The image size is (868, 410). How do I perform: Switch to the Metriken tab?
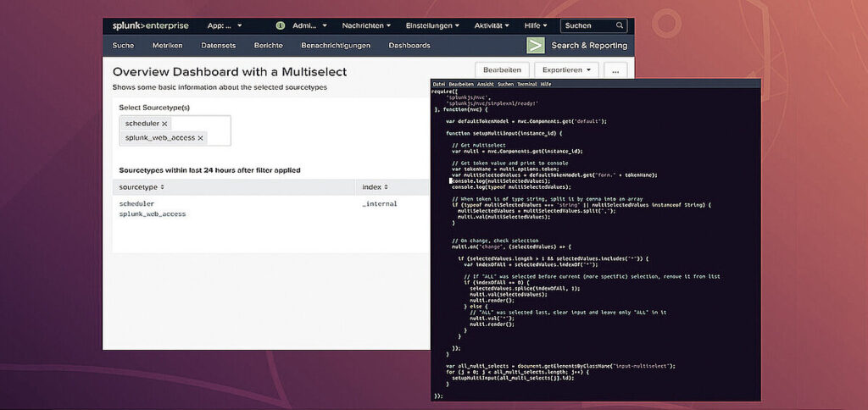pyautogui.click(x=167, y=46)
